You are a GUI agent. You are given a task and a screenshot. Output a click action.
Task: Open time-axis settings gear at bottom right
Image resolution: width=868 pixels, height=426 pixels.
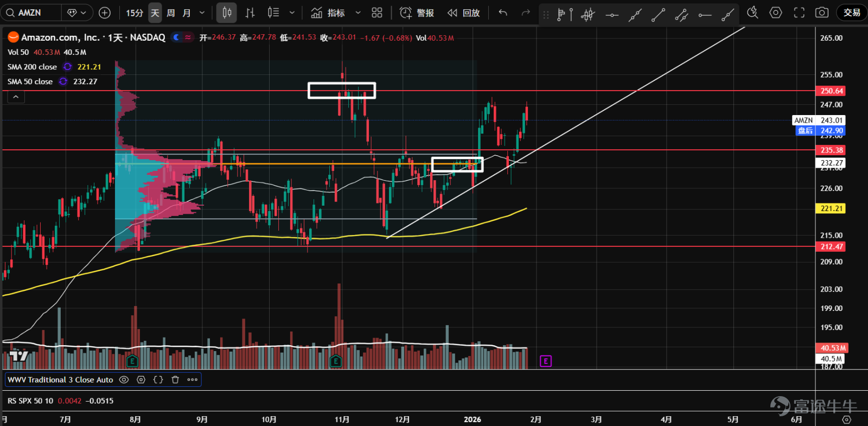(846, 419)
